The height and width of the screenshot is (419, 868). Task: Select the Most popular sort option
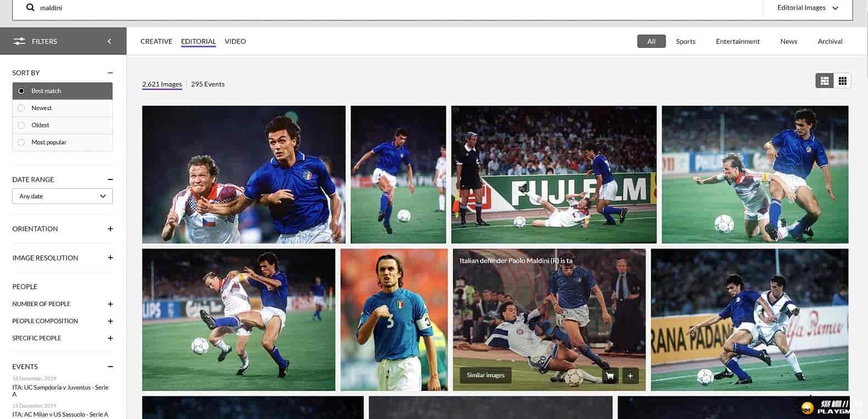pos(48,142)
